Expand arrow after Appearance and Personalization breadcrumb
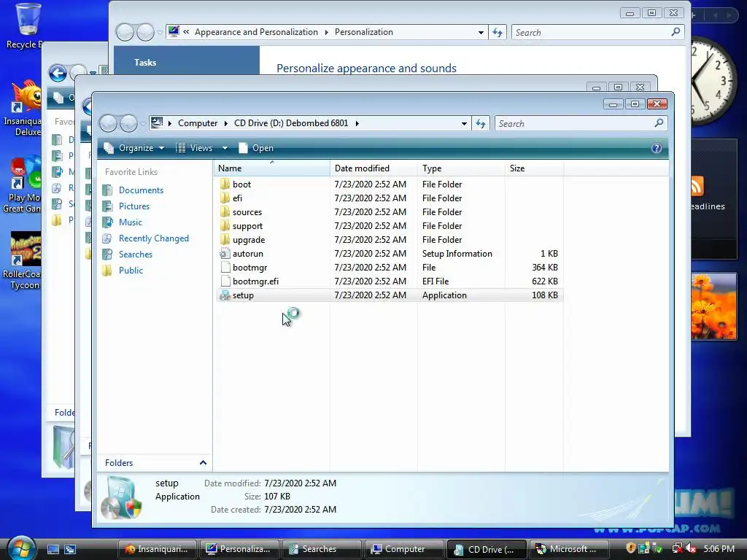Image resolution: width=747 pixels, height=560 pixels. [x=326, y=32]
